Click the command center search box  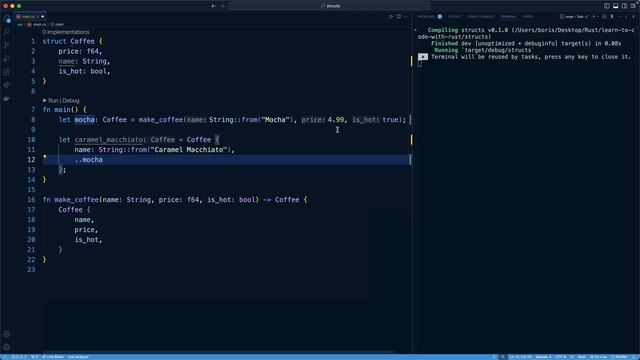click(x=330, y=6)
